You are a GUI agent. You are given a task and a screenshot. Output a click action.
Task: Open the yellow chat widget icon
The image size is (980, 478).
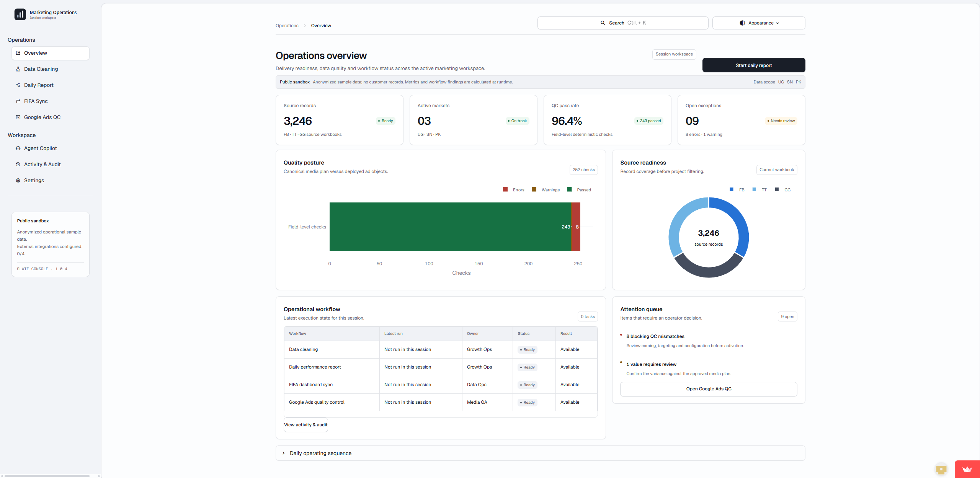941,469
